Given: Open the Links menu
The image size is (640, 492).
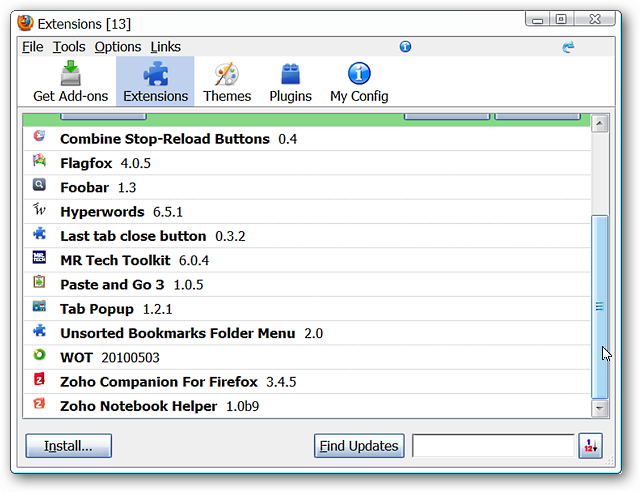Looking at the screenshot, I should [x=165, y=47].
